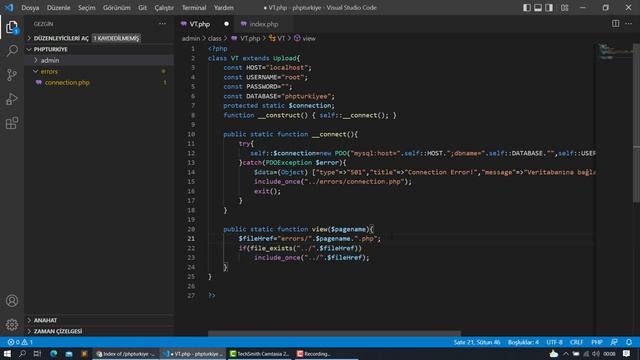Open Recording taskbar window
The height and width of the screenshot is (360, 640).
(x=325, y=354)
